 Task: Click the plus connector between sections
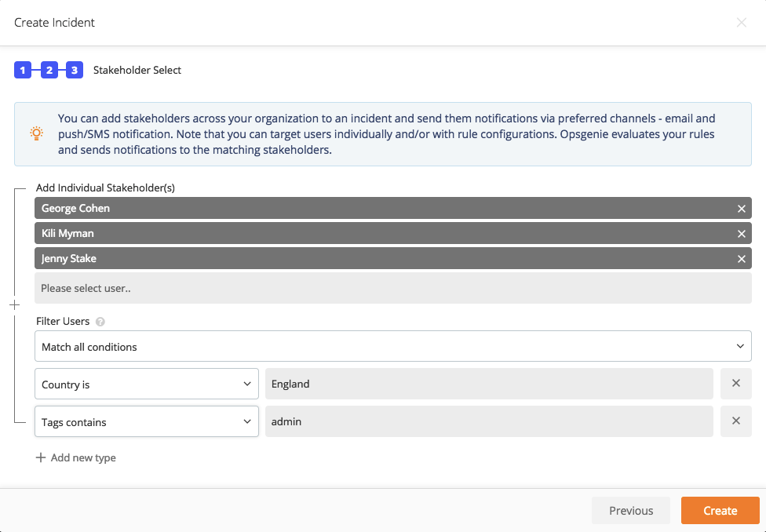click(15, 305)
